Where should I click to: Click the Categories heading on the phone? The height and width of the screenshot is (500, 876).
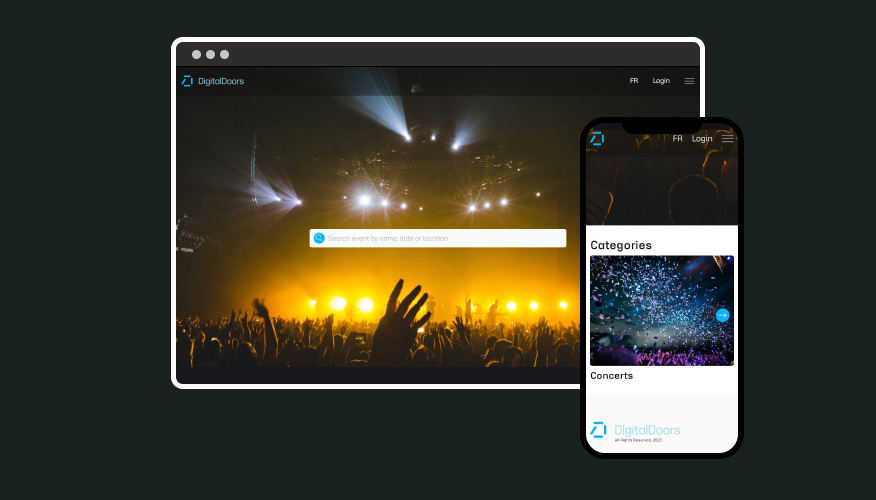(x=621, y=245)
